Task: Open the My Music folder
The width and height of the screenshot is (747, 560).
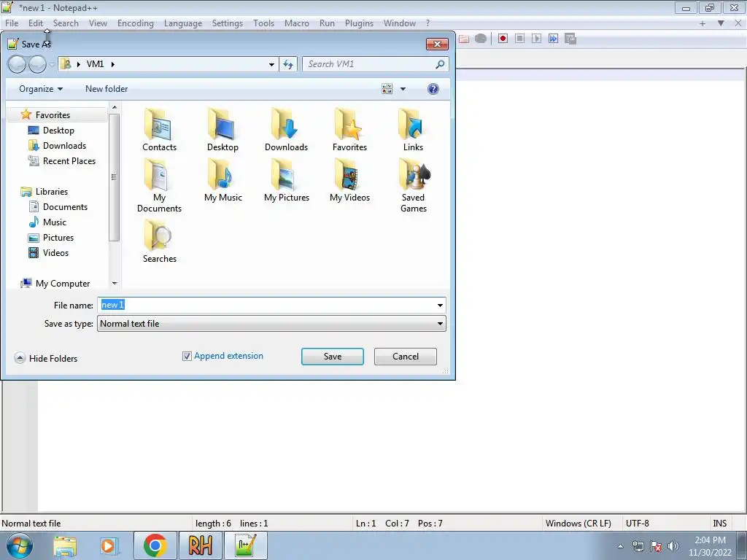Action: point(223,180)
